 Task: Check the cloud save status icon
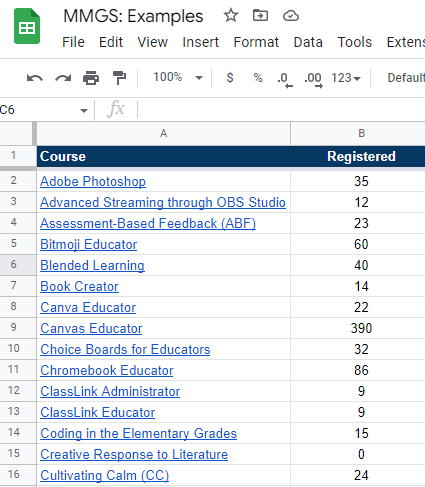click(x=291, y=16)
